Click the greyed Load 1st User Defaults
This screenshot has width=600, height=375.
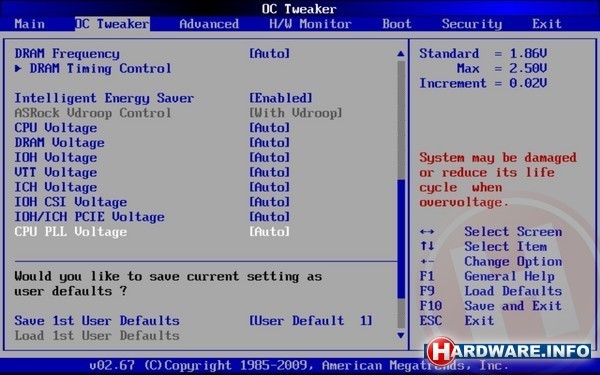97,336
